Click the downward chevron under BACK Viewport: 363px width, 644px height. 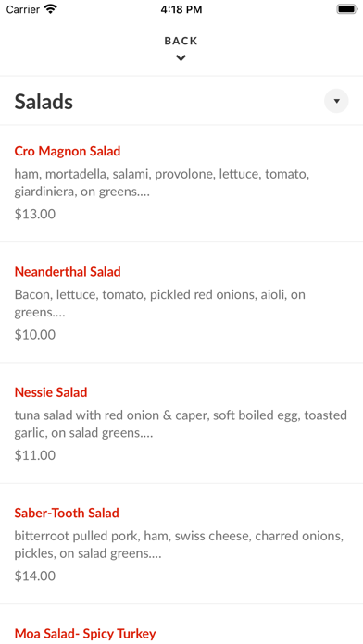181,58
